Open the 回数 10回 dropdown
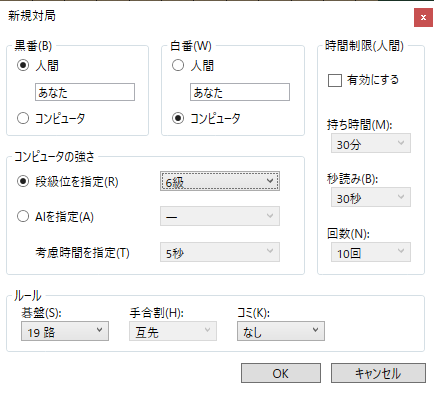The height and width of the screenshot is (402, 434). tap(371, 252)
